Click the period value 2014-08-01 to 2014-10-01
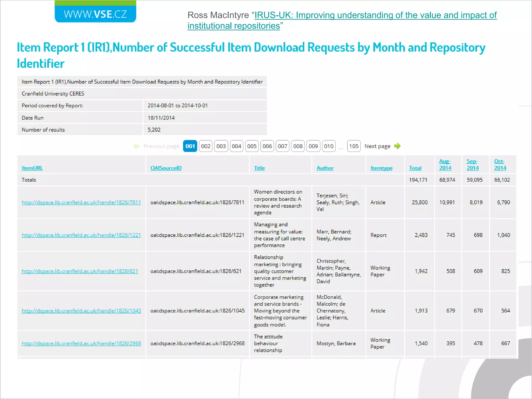The height and width of the screenshot is (399, 532). coord(178,105)
